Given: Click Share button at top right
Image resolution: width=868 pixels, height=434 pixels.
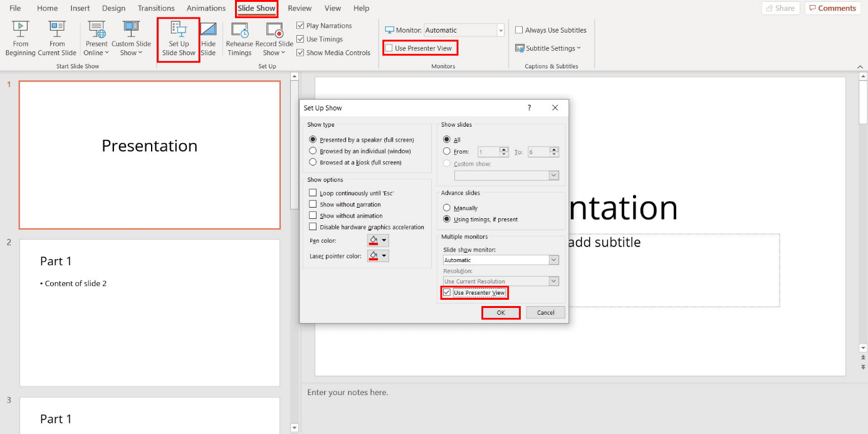Looking at the screenshot, I should click(x=780, y=8).
